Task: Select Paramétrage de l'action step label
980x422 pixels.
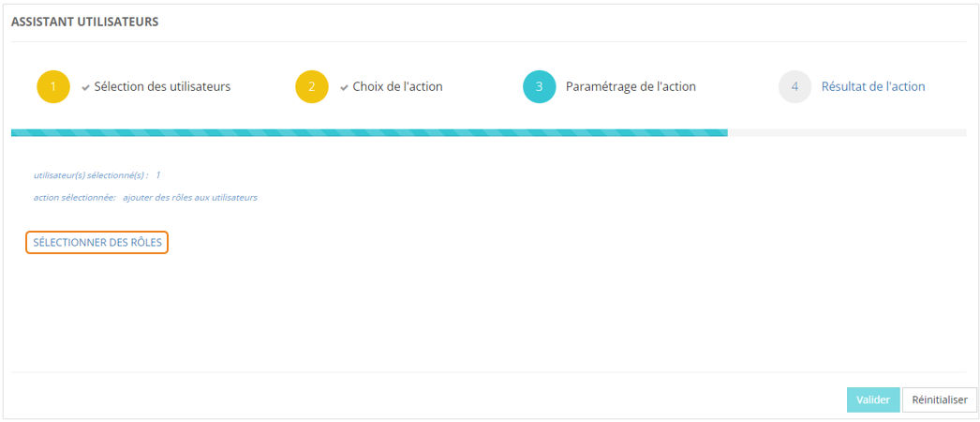Action: (631, 86)
